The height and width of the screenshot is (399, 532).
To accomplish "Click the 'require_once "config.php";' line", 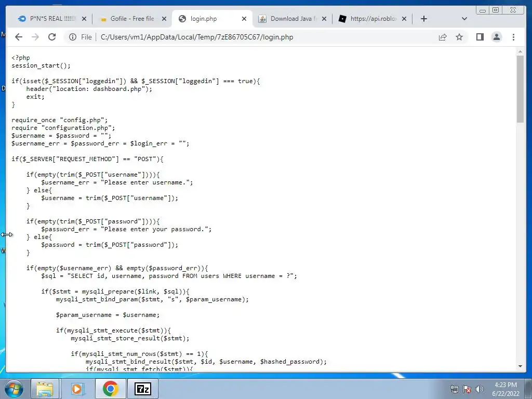I will pos(59,120).
